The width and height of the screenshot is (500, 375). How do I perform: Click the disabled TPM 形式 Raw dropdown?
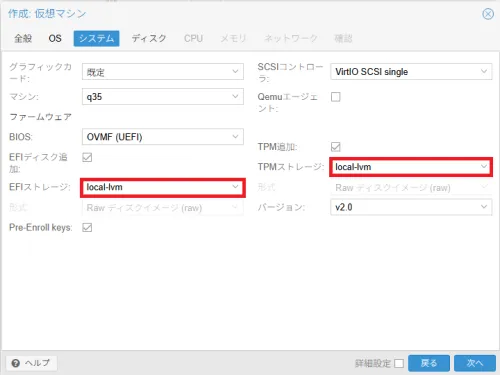(411, 188)
